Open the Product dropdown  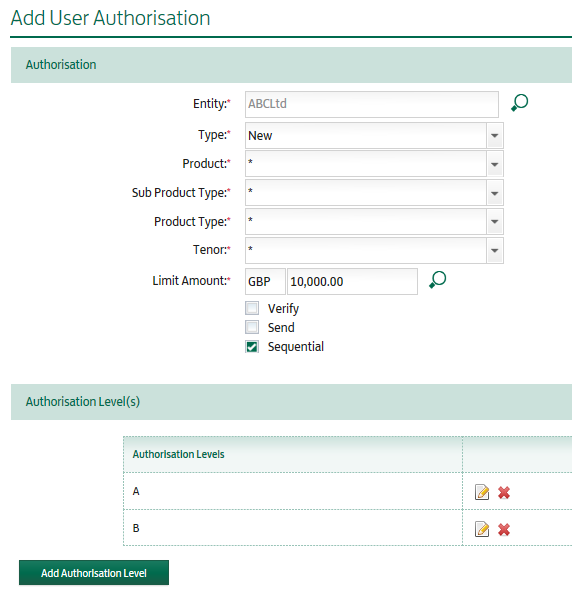coord(495,164)
